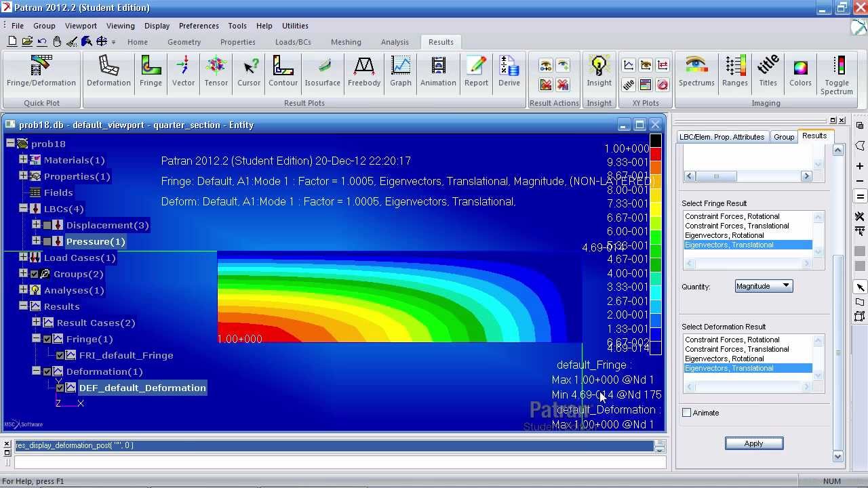Expand the Load Cases(1) tree node
Viewport: 868px width, 488px height.
[23, 257]
